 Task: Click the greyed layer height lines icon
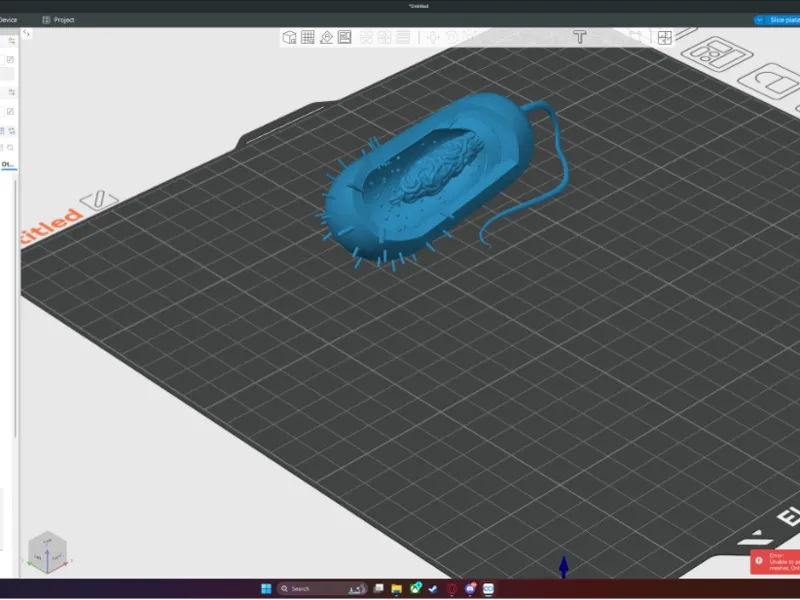[403, 37]
